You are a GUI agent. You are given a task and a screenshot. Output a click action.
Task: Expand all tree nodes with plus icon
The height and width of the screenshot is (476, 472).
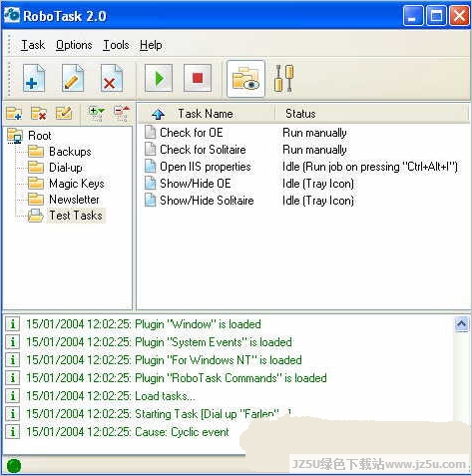(96, 113)
